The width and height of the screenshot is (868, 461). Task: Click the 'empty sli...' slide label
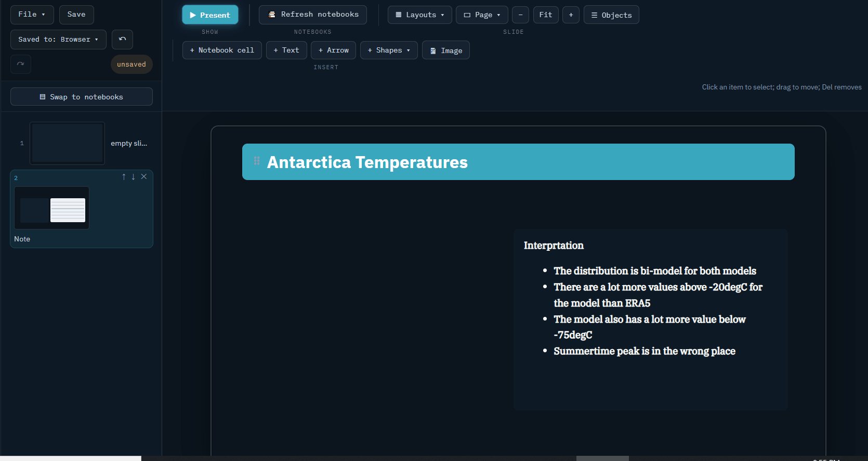[129, 143]
